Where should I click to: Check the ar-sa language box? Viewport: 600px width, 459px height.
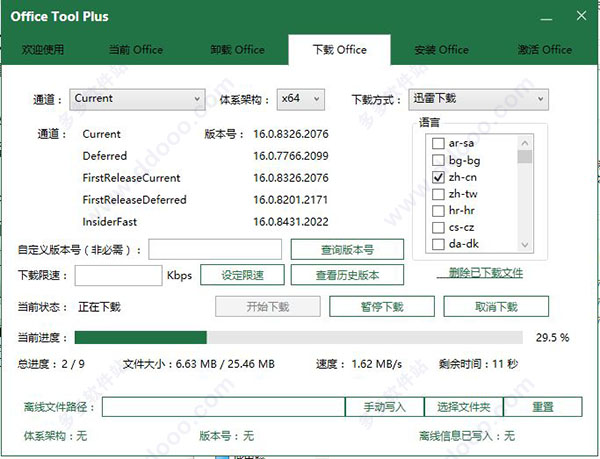click(x=438, y=143)
